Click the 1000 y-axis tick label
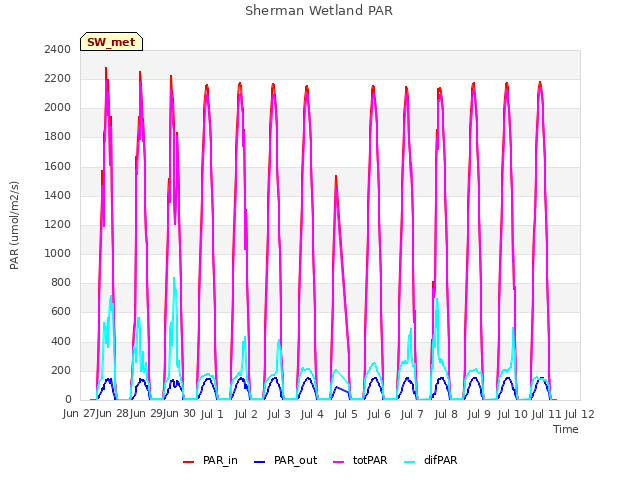This screenshot has height=480, width=640. 58,253
